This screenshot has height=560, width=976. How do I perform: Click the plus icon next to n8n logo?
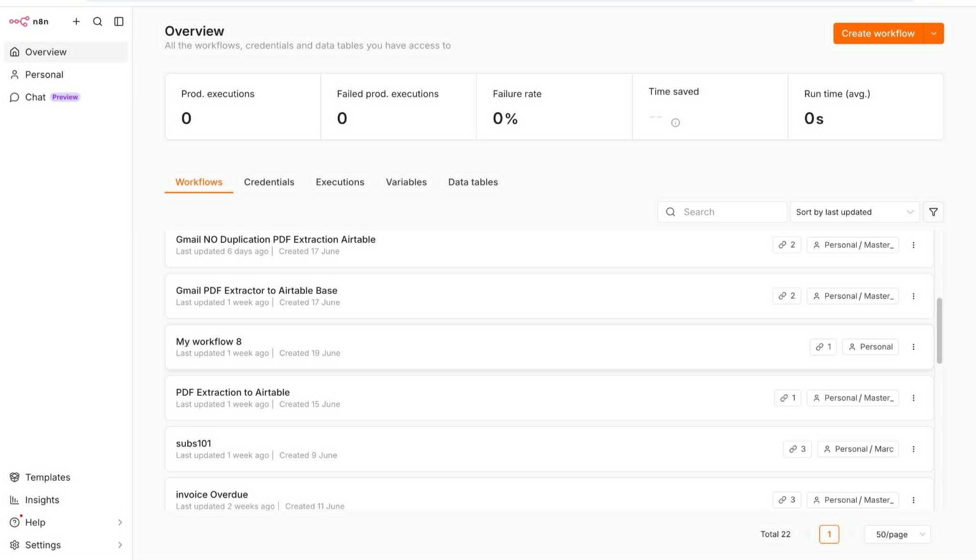[76, 21]
